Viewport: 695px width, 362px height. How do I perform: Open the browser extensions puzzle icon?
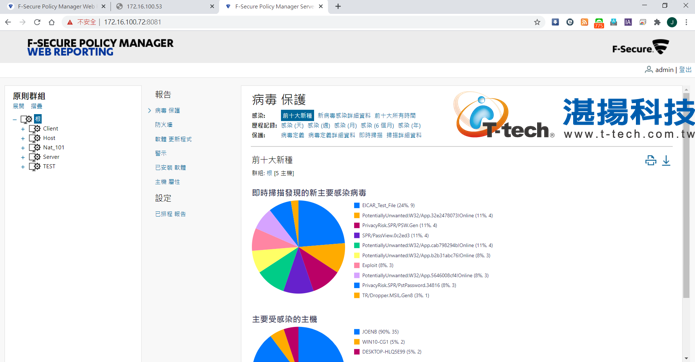(x=657, y=22)
